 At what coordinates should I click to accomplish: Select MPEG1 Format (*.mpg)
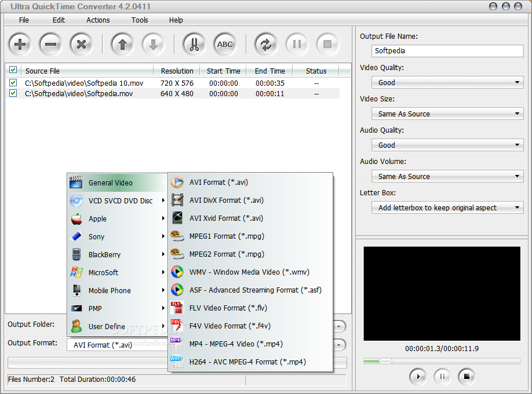tap(250, 236)
